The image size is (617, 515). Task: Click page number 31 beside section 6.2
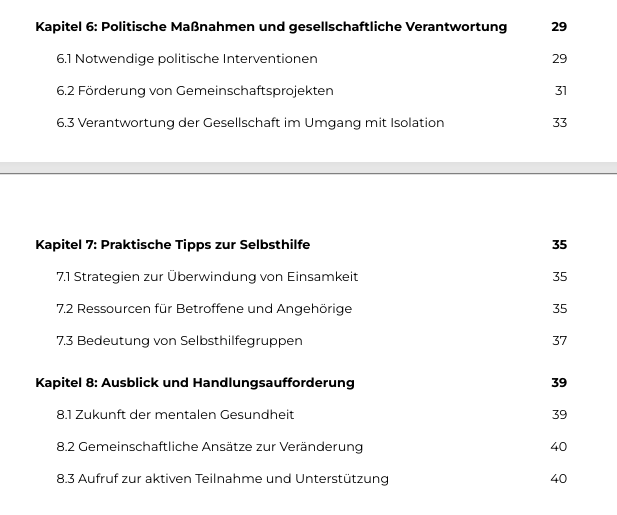click(x=560, y=91)
